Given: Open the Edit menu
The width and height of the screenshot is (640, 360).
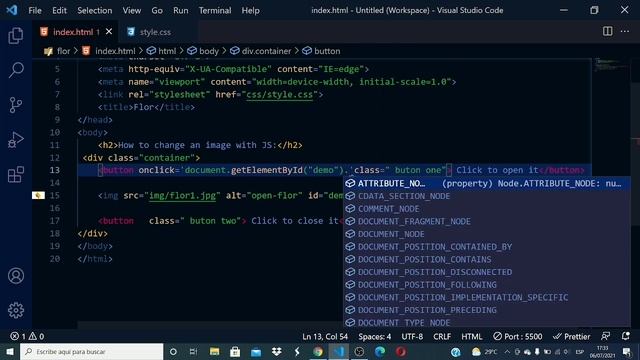Looking at the screenshot, I should pos(59,10).
